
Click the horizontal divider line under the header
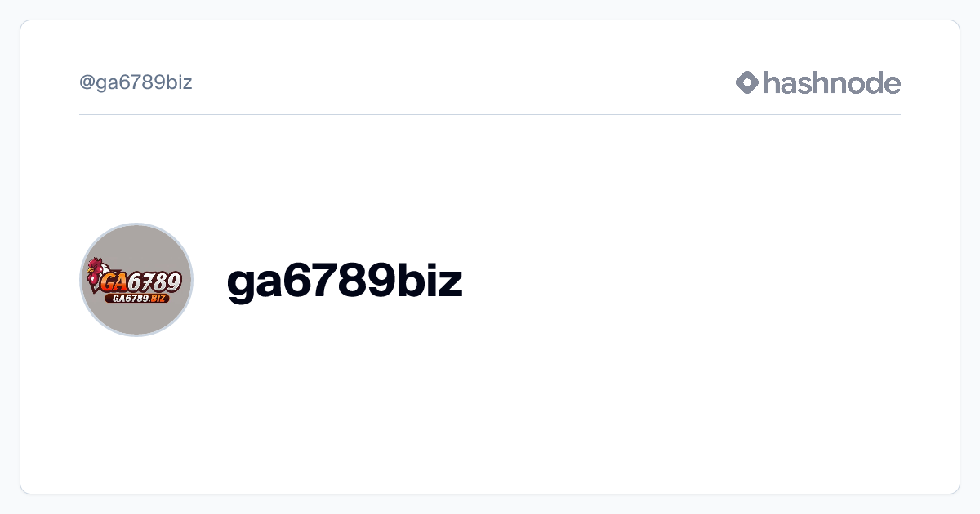tap(490, 115)
